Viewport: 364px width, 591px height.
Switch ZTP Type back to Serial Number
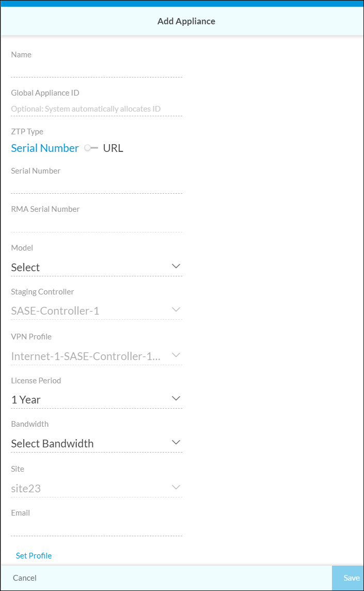point(45,148)
